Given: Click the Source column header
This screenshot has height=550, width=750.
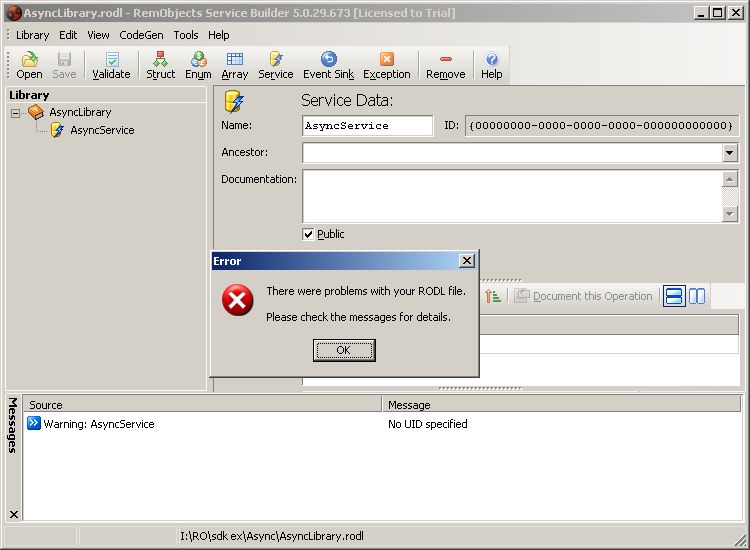Looking at the screenshot, I should 203,405.
